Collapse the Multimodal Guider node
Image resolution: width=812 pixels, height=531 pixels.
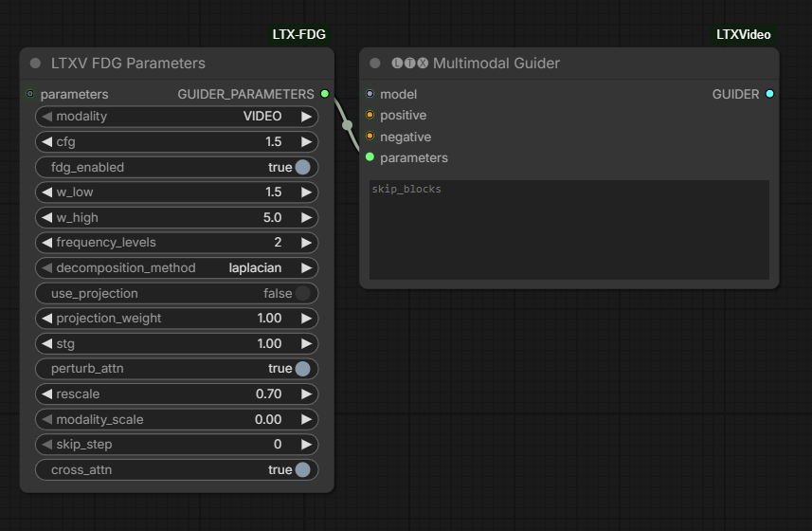[375, 64]
